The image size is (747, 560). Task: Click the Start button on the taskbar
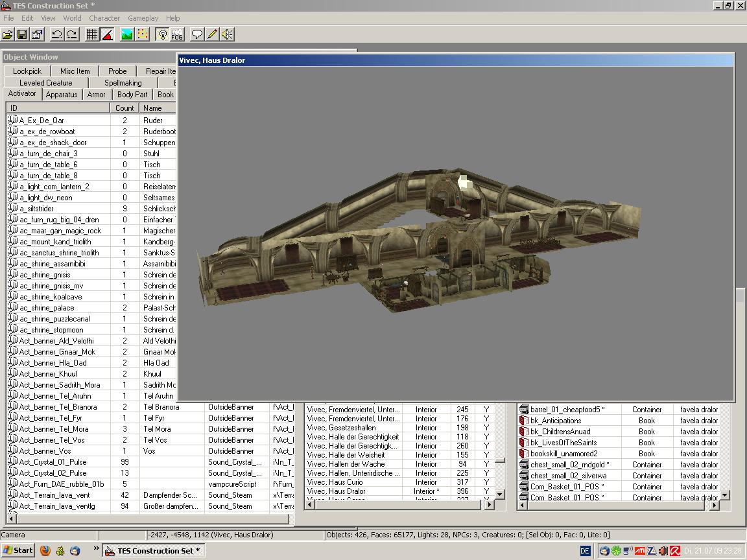(x=18, y=550)
